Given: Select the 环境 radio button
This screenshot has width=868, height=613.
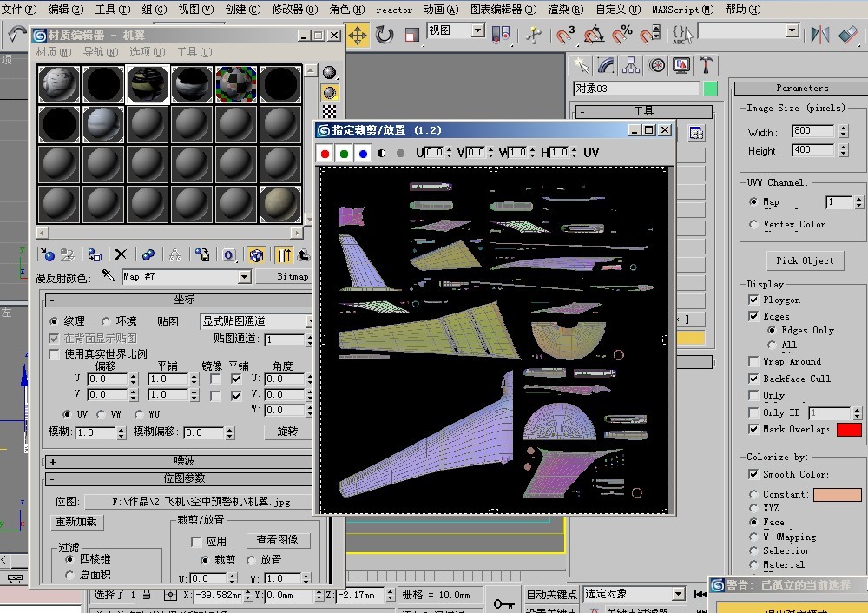Looking at the screenshot, I should [x=107, y=321].
